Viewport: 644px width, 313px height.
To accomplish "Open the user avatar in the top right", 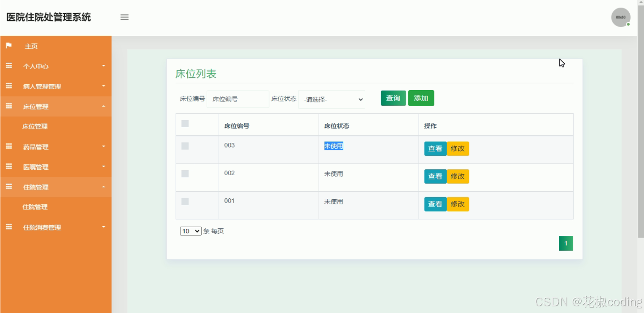I will (620, 17).
